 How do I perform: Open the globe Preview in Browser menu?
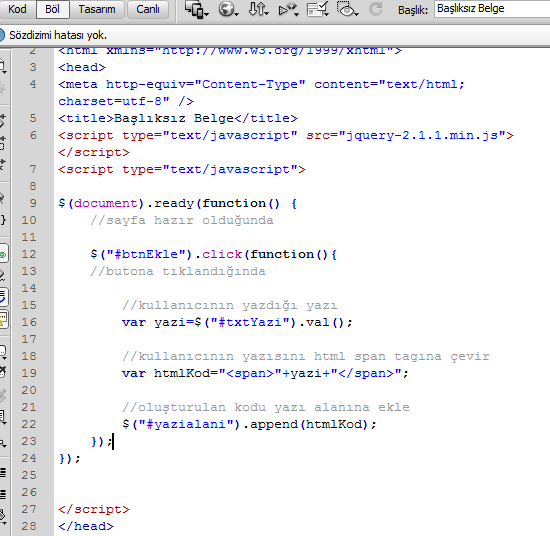point(228,9)
